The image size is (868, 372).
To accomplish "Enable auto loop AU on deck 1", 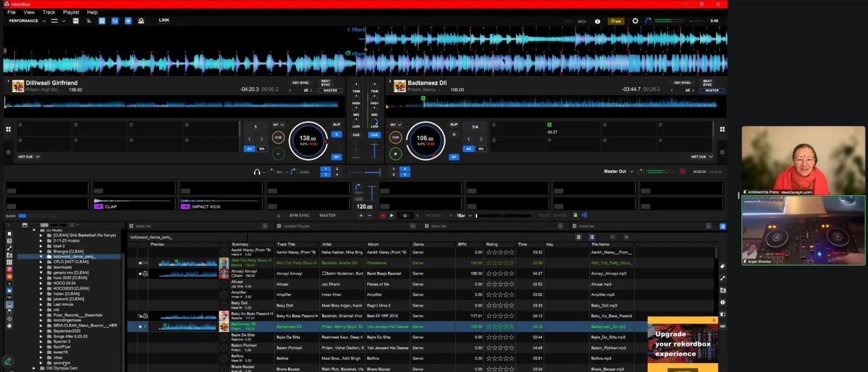I will 250,149.
